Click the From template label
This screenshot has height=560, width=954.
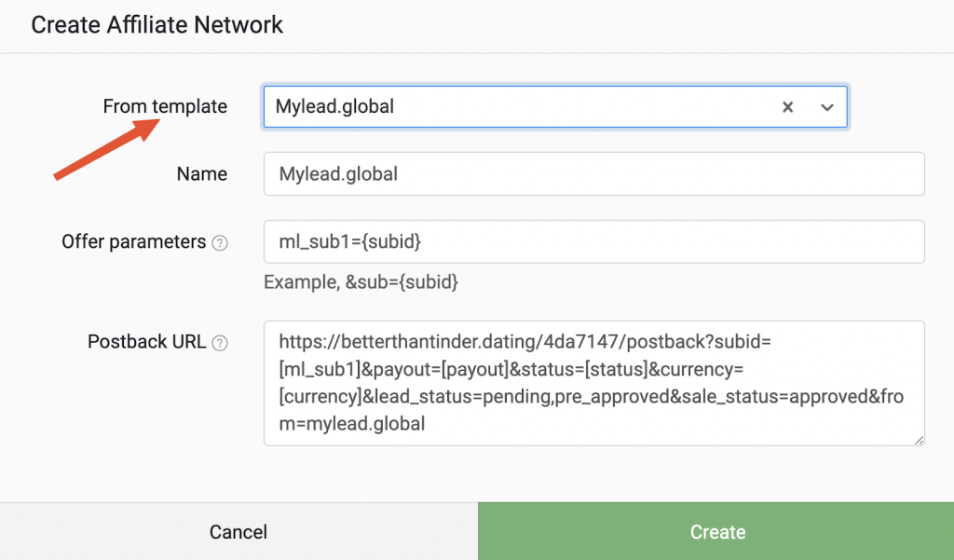165,106
